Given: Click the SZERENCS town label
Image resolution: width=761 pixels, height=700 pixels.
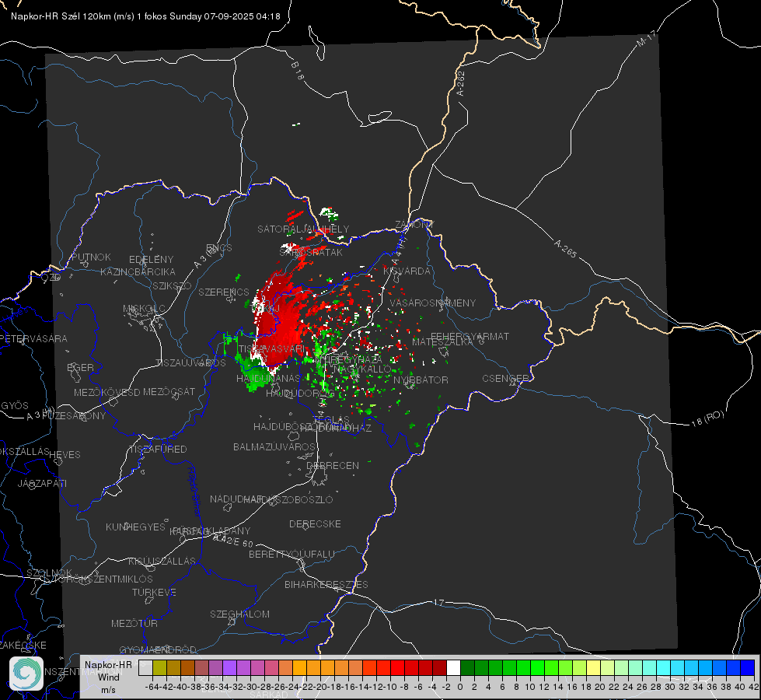Looking at the screenshot, I should [x=224, y=292].
